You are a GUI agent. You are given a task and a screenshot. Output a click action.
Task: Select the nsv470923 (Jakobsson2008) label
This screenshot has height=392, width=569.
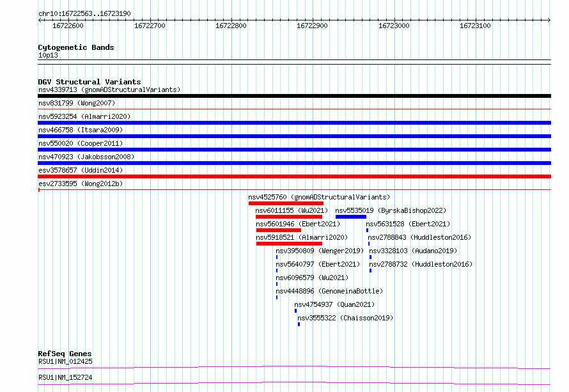coord(86,157)
